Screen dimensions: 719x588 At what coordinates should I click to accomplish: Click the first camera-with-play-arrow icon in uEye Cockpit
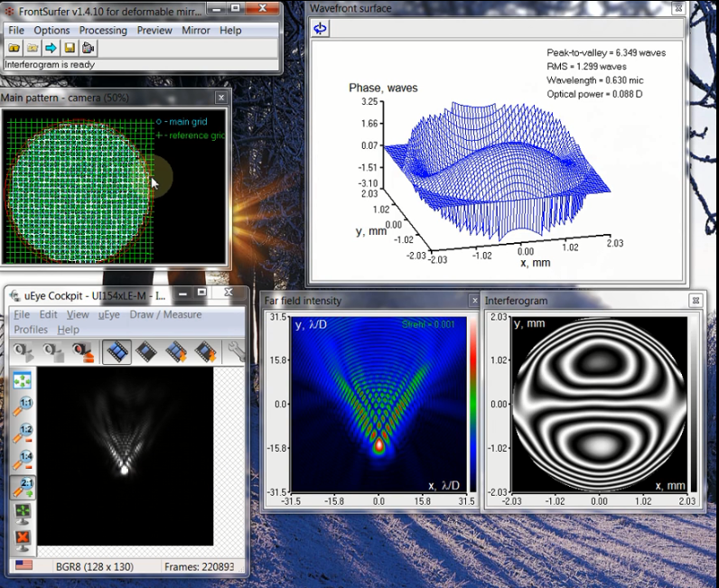23,352
